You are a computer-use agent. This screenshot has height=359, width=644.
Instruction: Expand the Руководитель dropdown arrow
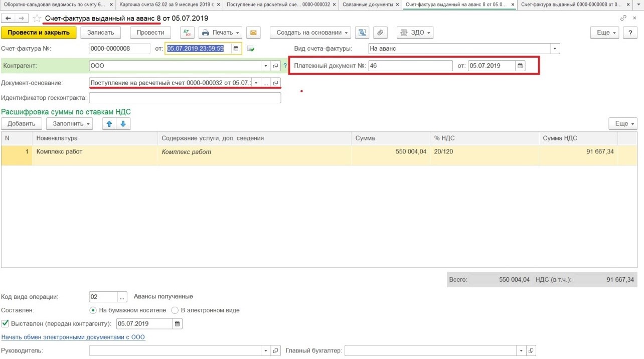tap(266, 351)
